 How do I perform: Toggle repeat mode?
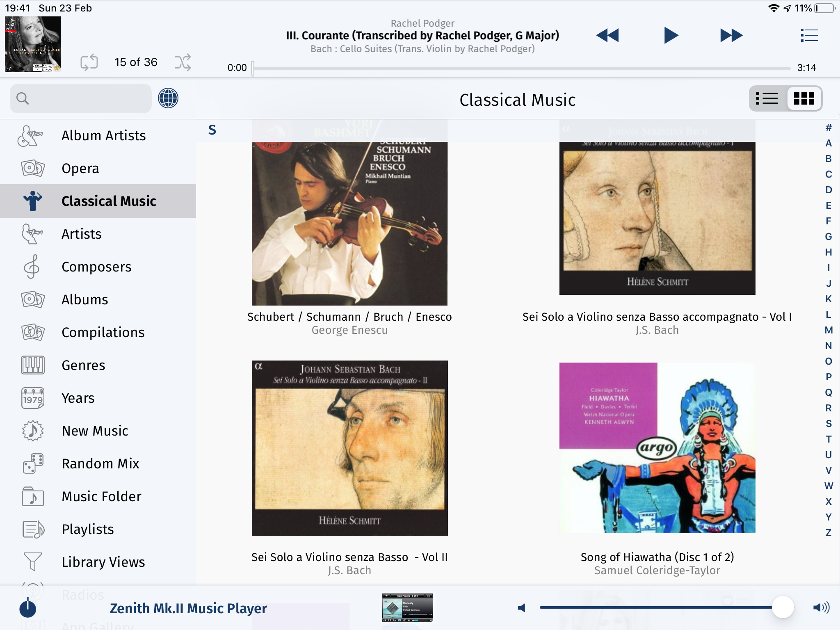[x=89, y=62]
